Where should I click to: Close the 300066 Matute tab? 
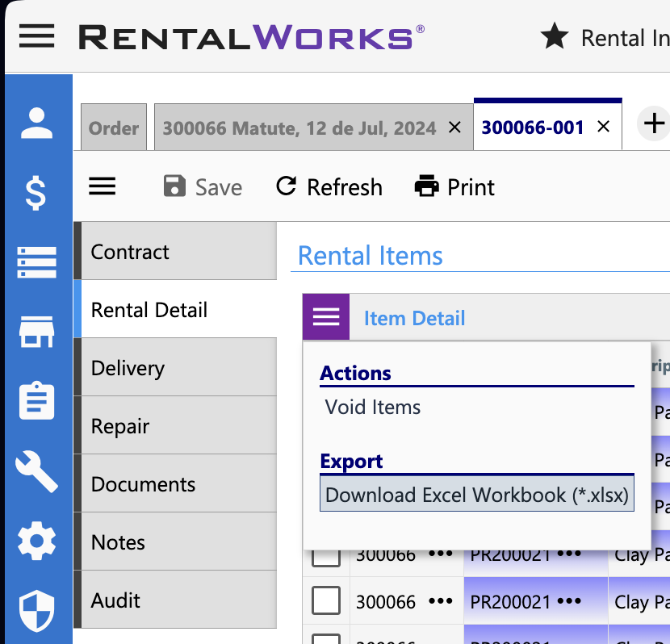click(x=455, y=128)
